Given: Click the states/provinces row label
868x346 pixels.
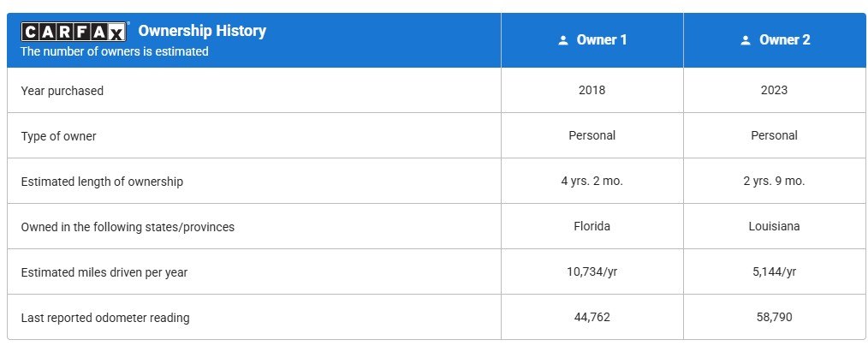Looking at the screenshot, I should click(128, 227).
